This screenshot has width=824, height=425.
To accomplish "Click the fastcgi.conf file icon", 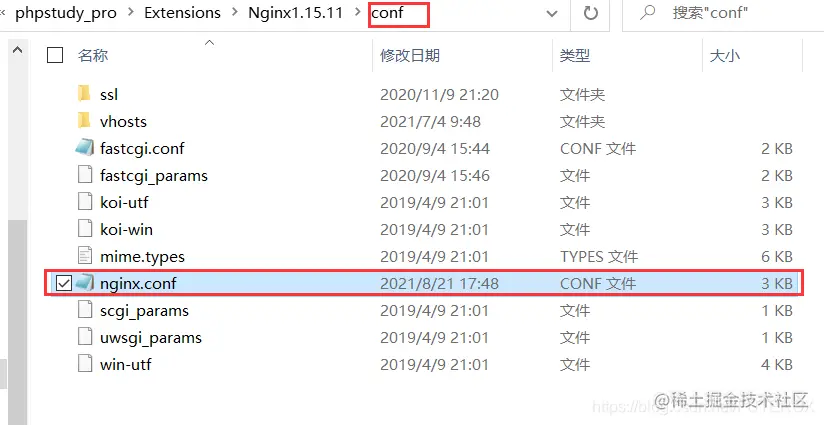I will [x=85, y=148].
